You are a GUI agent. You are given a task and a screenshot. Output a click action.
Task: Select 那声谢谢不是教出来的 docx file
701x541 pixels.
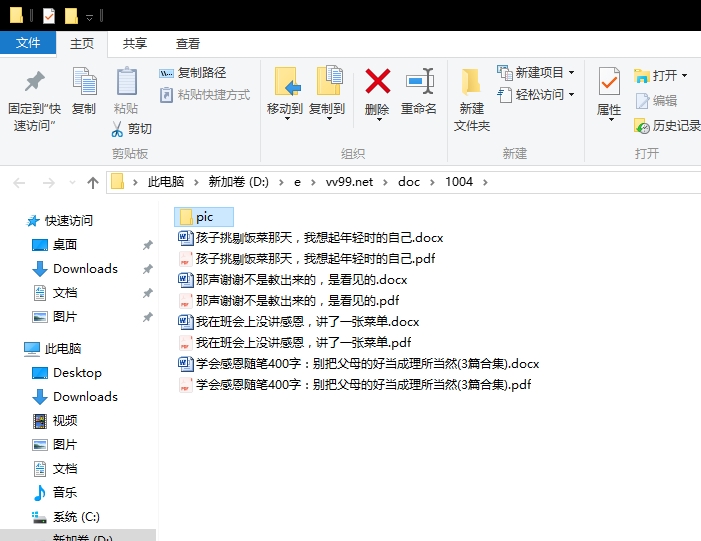click(293, 279)
